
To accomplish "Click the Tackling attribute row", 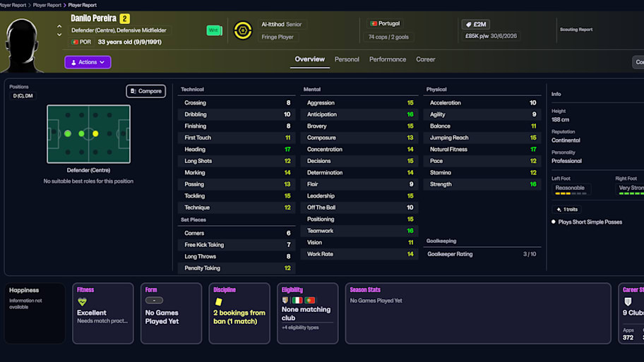I will [237, 195].
